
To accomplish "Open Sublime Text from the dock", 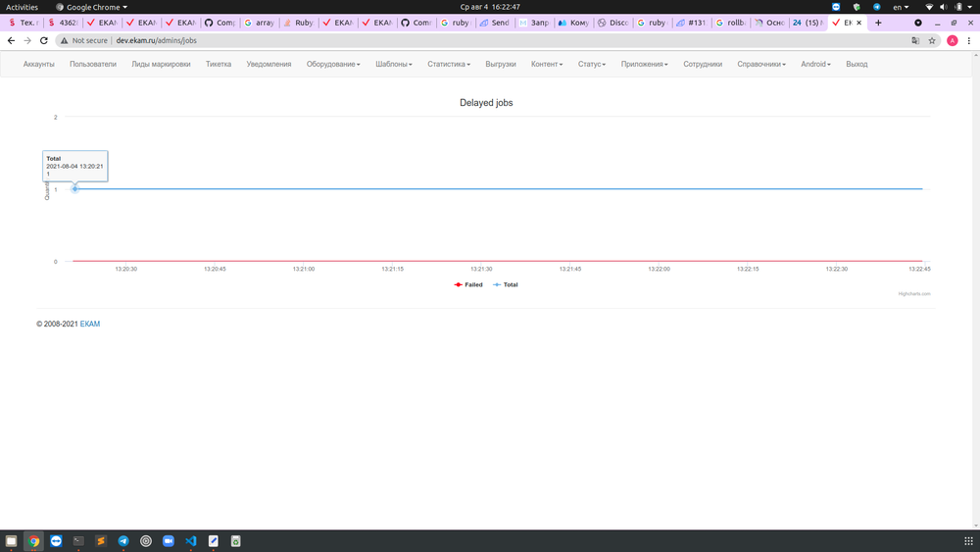I will tap(101, 540).
